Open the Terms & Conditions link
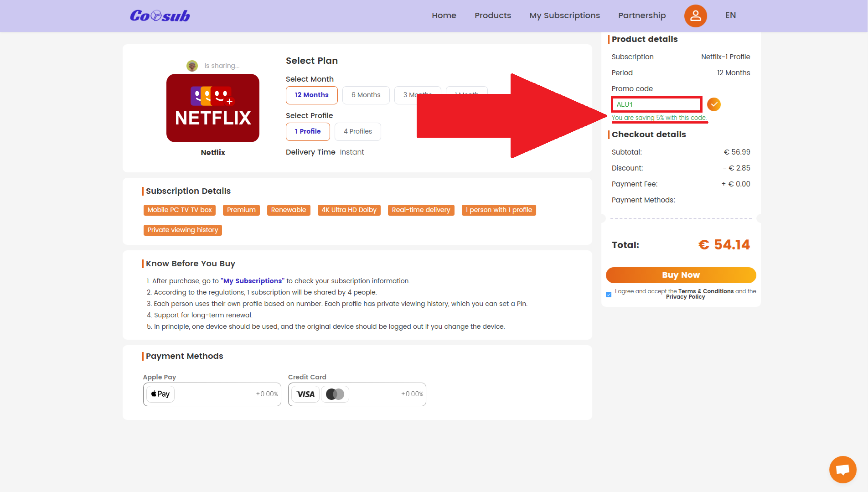This screenshot has height=492, width=868. point(706,291)
